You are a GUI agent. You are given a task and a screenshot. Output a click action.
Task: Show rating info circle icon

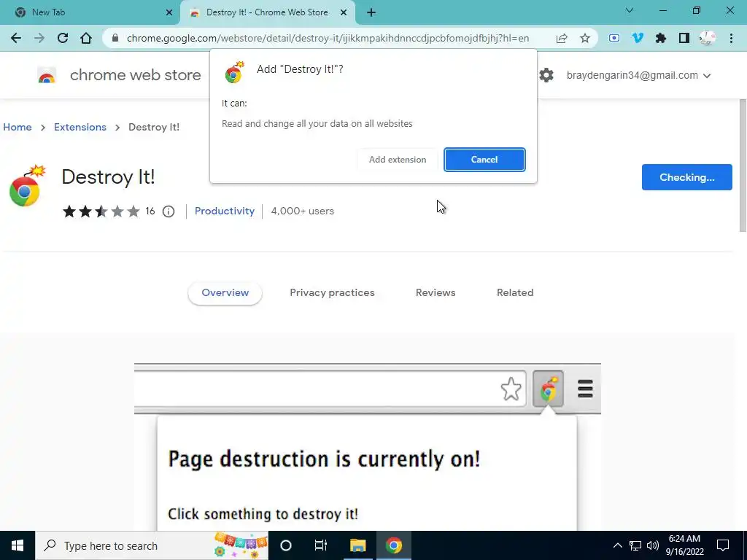pos(169,211)
